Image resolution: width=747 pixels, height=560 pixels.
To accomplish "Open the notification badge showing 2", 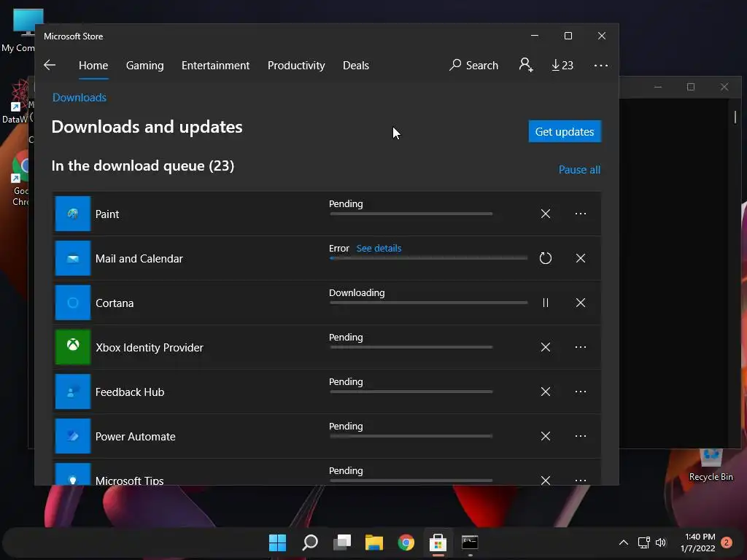I will tap(727, 542).
